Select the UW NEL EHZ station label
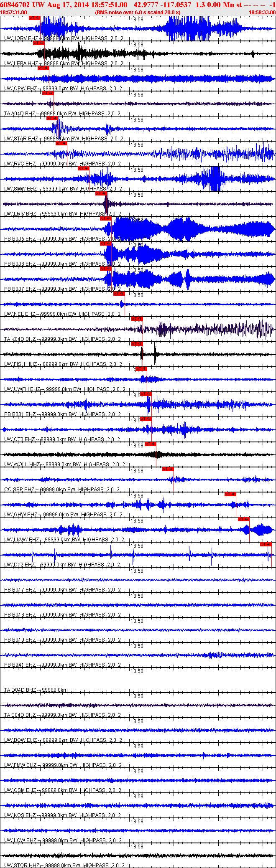The height and width of the screenshot is (868, 276). 20,314
